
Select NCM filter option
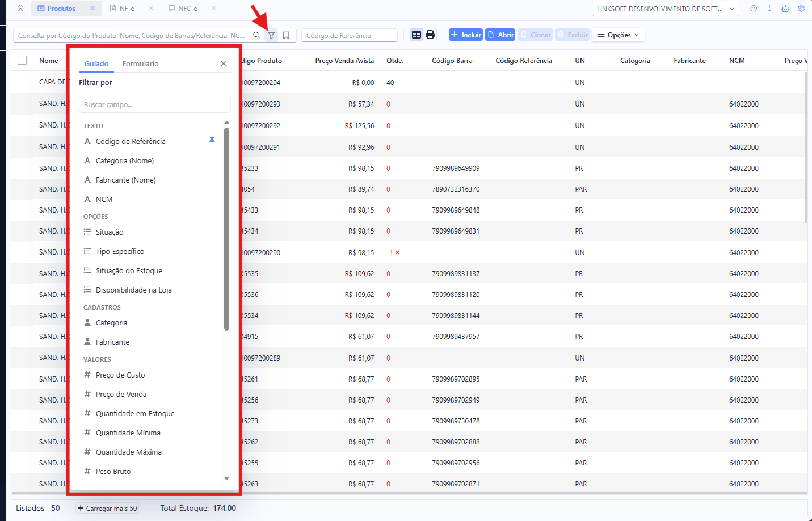click(104, 199)
